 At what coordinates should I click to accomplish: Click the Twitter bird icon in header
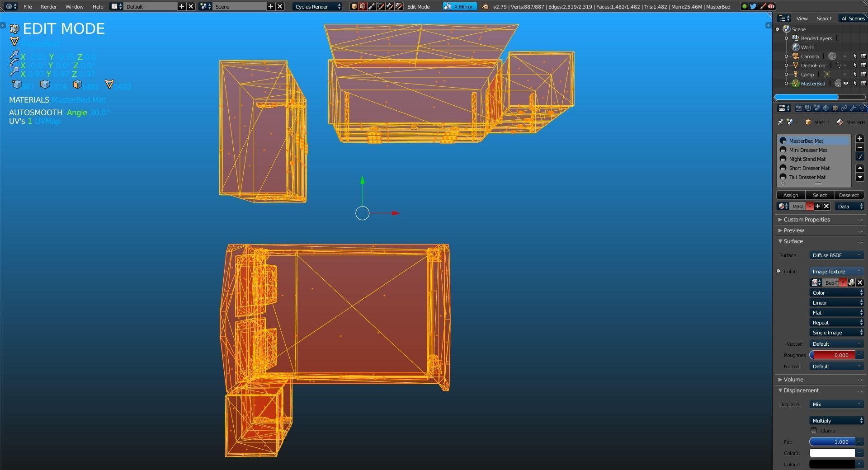[753, 6]
